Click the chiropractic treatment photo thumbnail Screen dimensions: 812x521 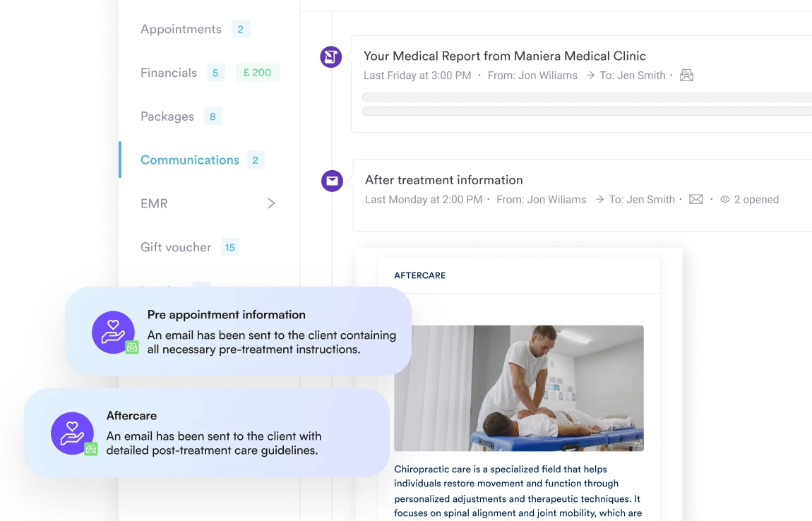(519, 388)
